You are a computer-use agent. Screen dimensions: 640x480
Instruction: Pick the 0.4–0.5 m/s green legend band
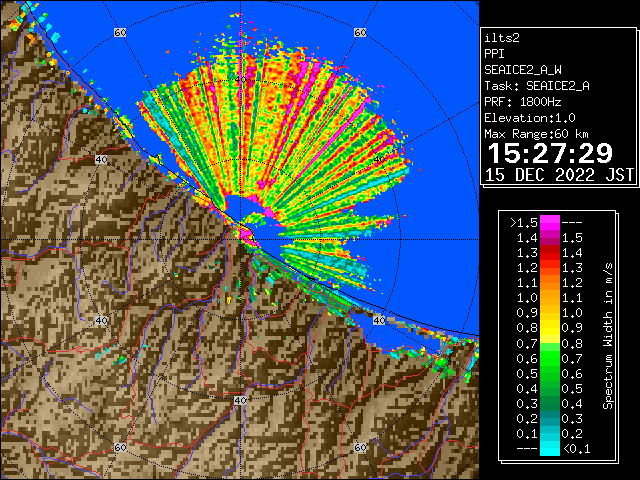point(550,389)
